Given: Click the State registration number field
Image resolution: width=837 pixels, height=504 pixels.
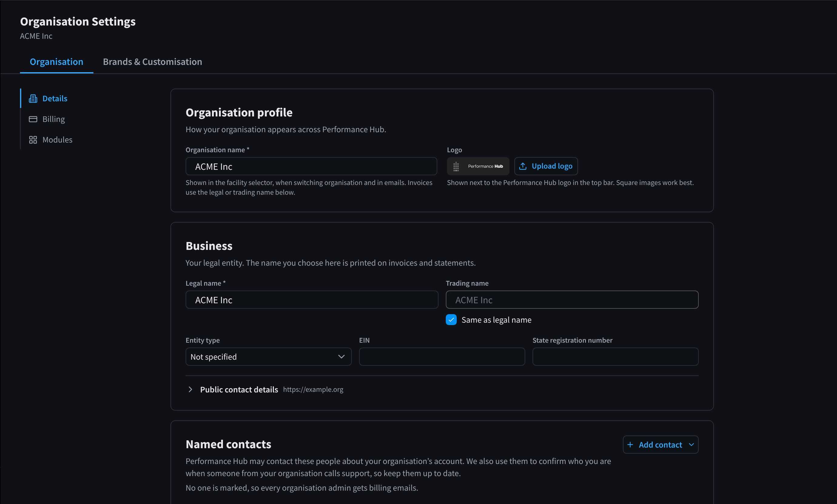Looking at the screenshot, I should click(615, 357).
